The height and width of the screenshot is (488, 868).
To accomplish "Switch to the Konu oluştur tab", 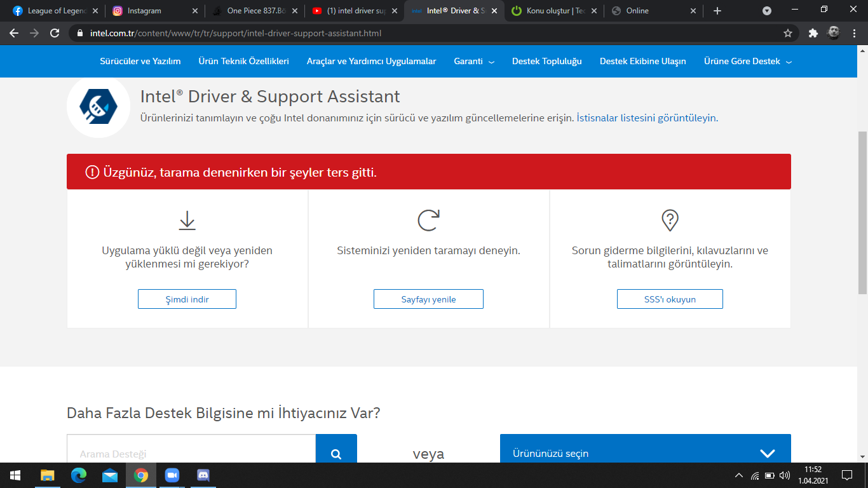I will pyautogui.click(x=553, y=11).
